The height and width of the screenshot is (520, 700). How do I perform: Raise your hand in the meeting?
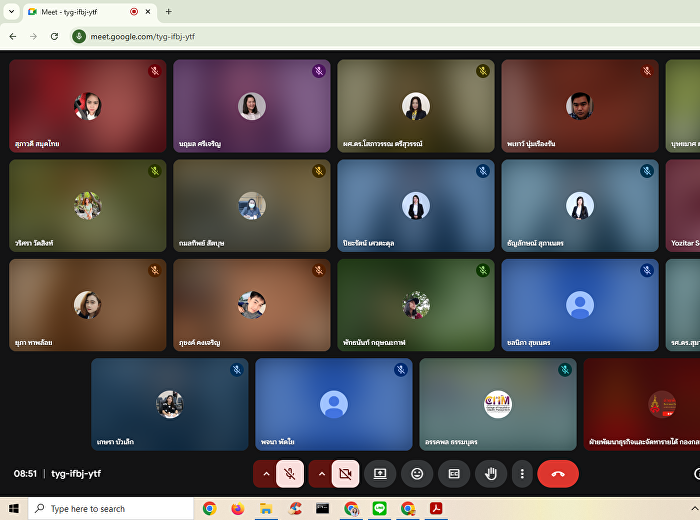[x=491, y=474]
